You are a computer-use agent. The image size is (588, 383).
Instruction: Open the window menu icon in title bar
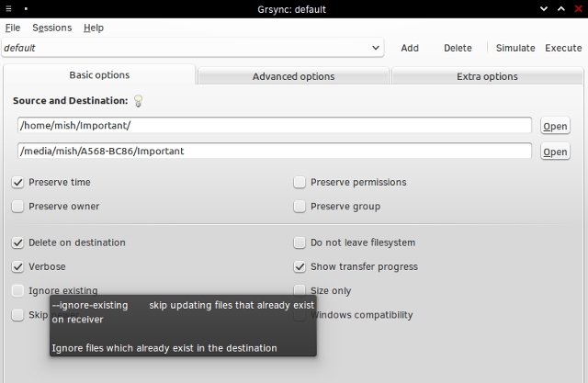pyautogui.click(x=8, y=8)
